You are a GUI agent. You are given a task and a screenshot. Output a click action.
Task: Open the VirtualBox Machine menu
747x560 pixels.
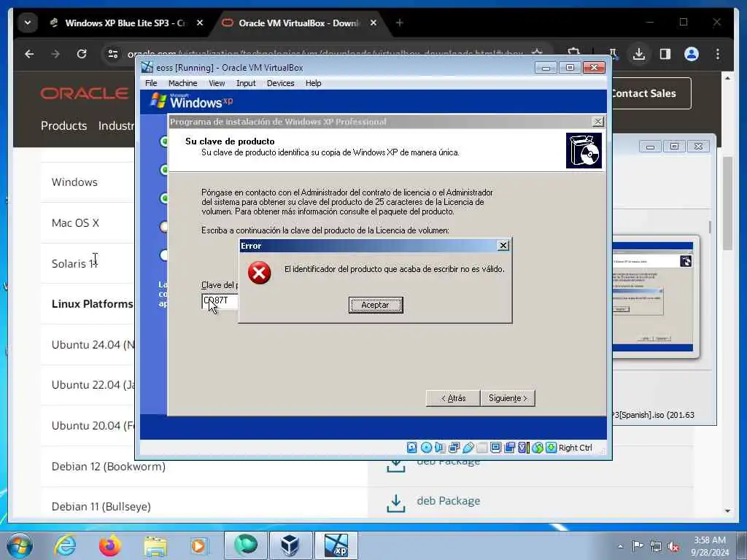[x=182, y=83]
